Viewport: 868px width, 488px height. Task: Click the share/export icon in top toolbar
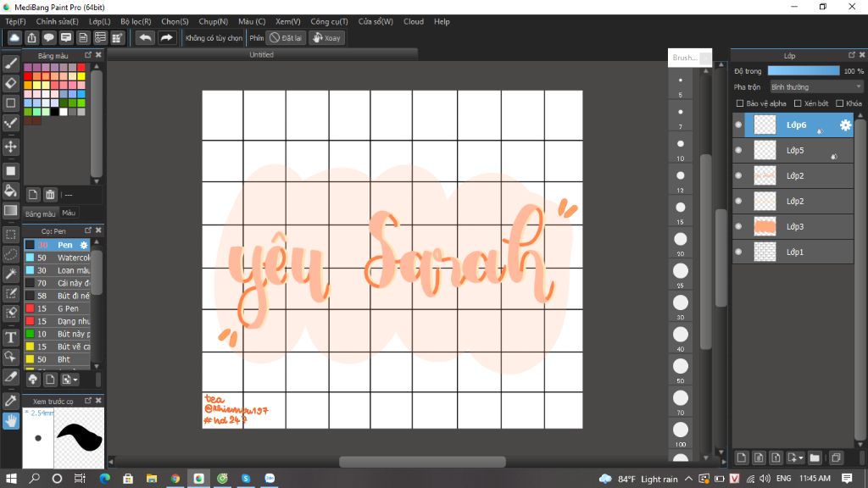(31, 37)
